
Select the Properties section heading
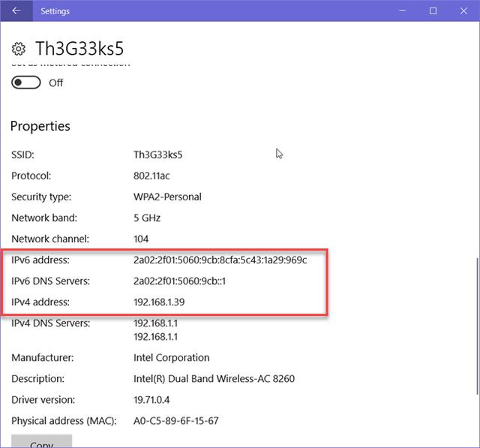pyautogui.click(x=40, y=126)
